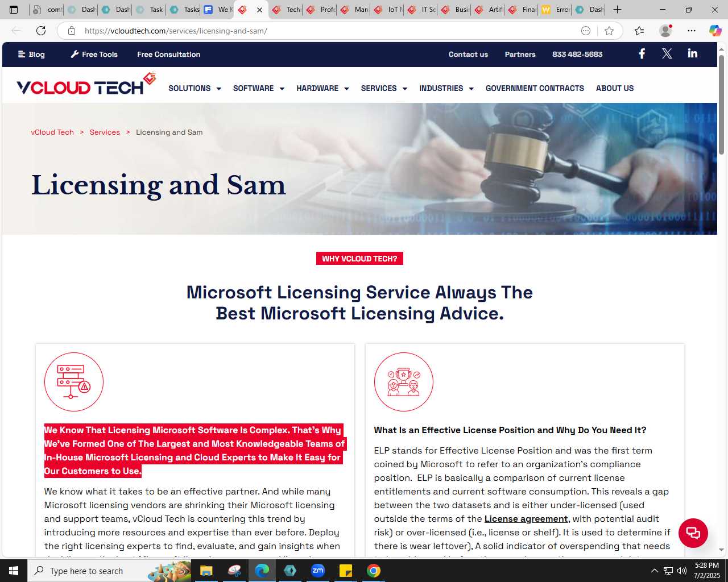Open the browser favorites list icon
The width and height of the screenshot is (728, 582).
639,31
